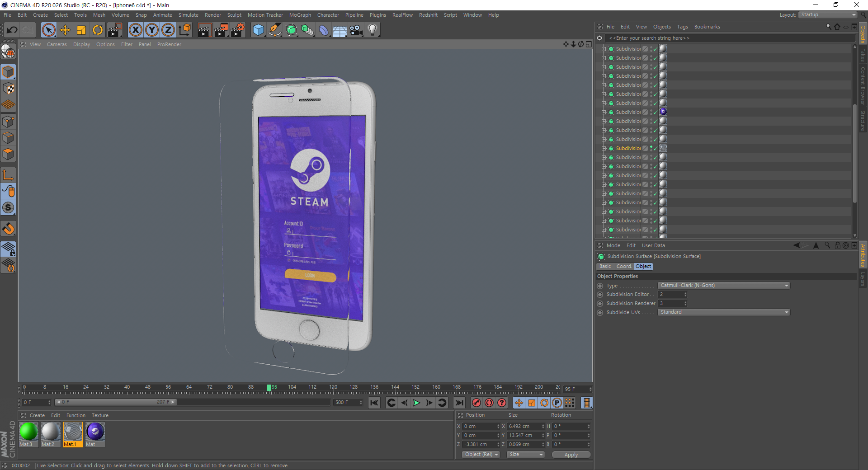
Task: Select the Move tool
Action: (65, 30)
